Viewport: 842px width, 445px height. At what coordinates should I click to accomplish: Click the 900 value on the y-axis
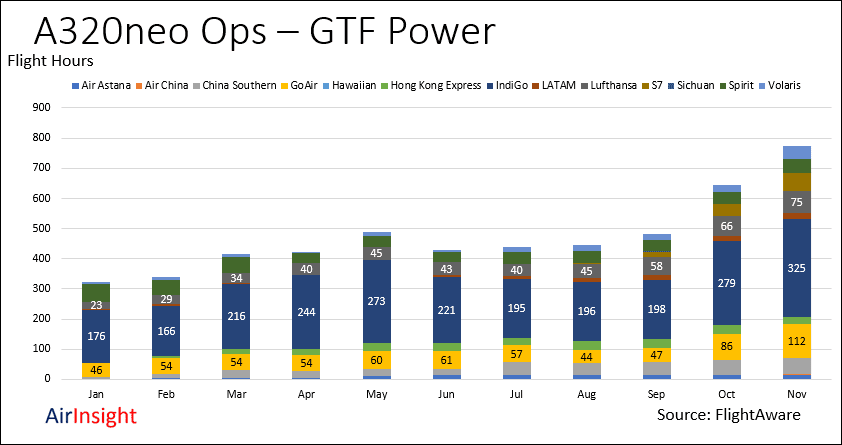[x=41, y=107]
